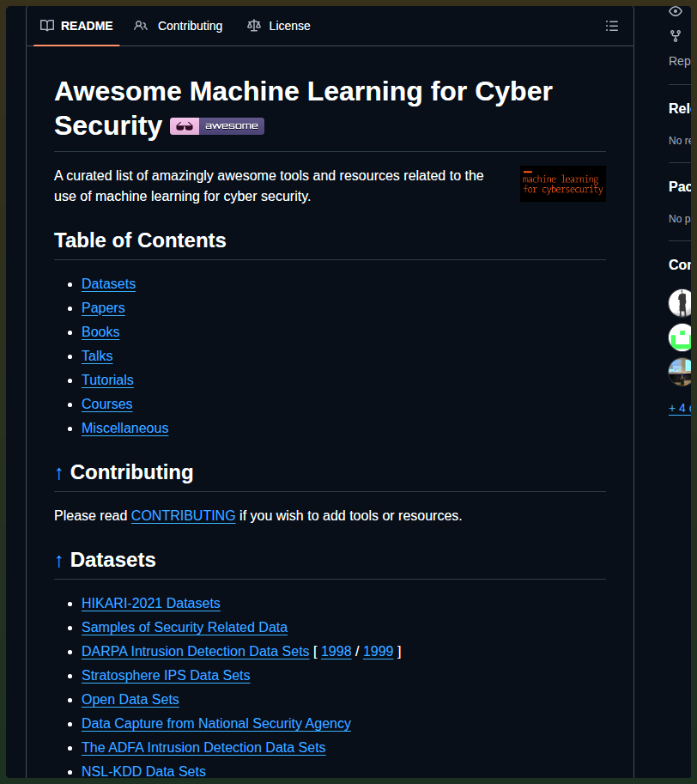Screen dimensions: 697x784
Task: Open HIKARI-2021 Datasets link
Action: 151,604
